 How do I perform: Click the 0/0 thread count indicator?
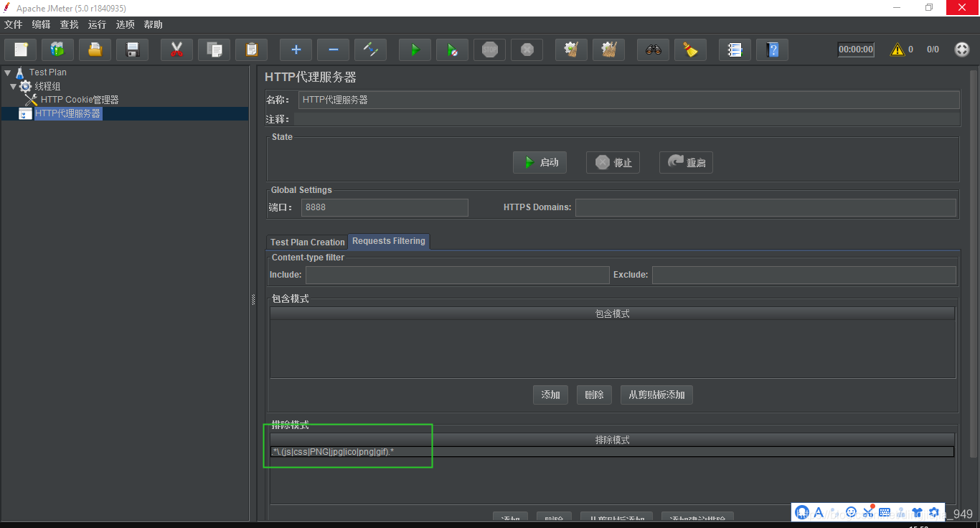(933, 49)
